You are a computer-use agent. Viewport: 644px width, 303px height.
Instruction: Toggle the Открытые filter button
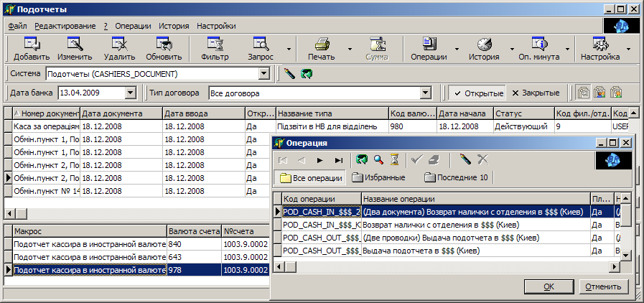[477, 93]
